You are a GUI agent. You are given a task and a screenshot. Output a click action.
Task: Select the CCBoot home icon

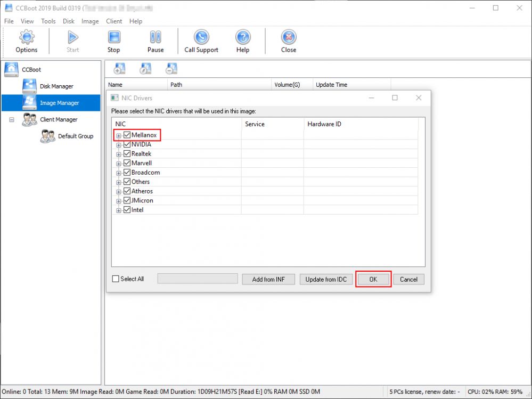coord(12,70)
